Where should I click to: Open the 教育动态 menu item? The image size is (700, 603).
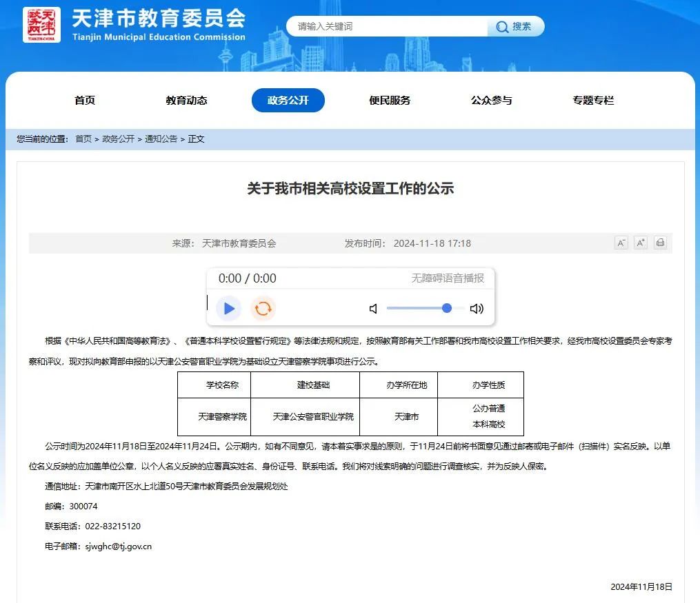[x=186, y=100]
